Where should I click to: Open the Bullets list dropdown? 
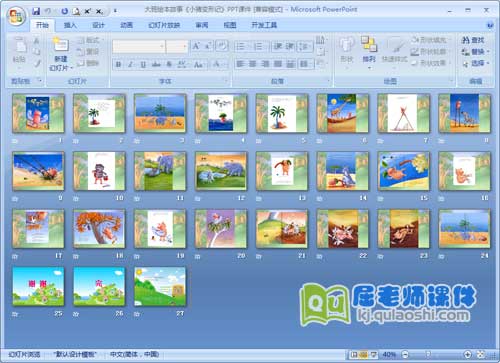(x=243, y=46)
